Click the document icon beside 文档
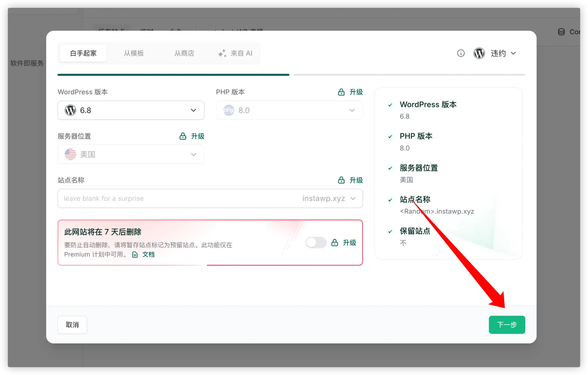 (135, 255)
